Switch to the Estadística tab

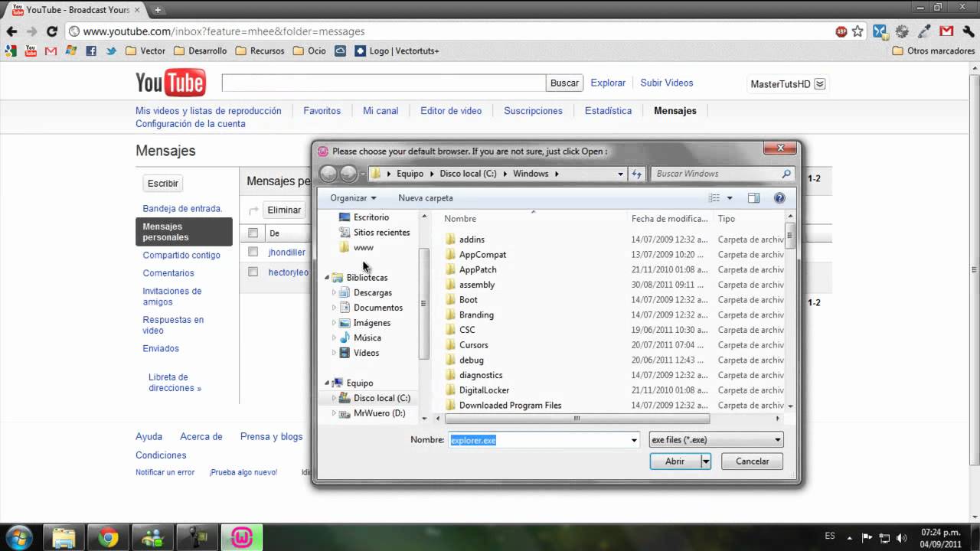608,111
